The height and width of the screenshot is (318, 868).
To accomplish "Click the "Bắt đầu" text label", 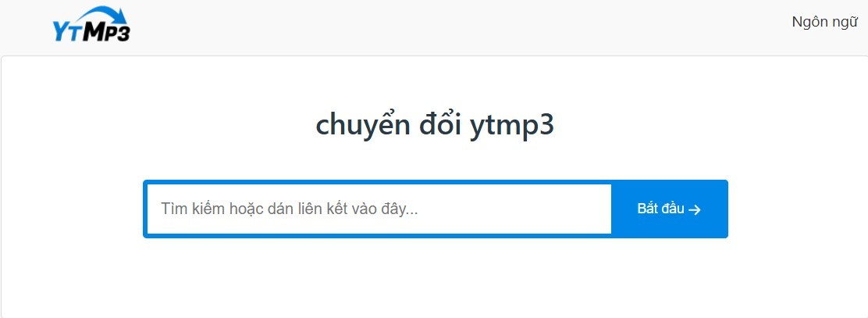I will click(660, 209).
